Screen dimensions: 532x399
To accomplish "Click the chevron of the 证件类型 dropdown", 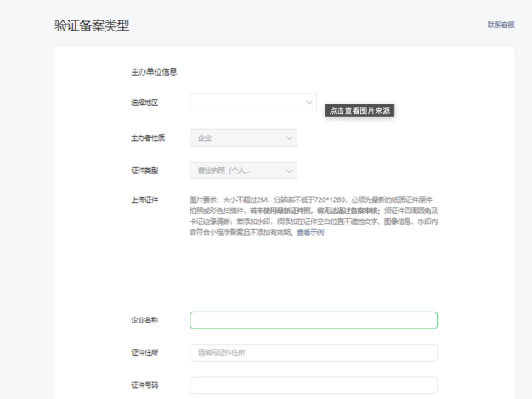I will point(289,171).
